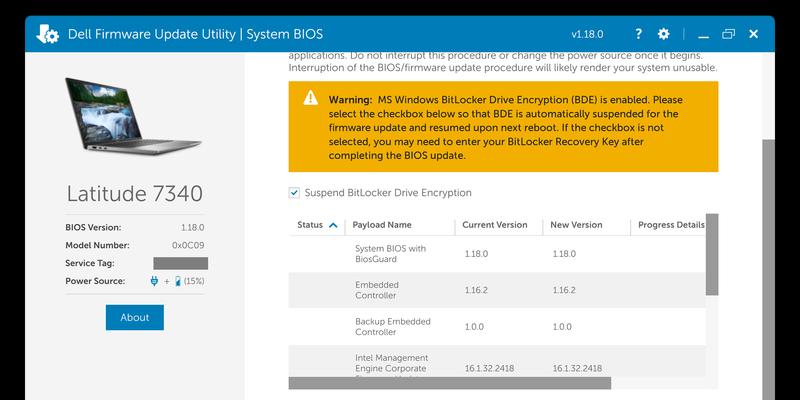
Task: Click the Latitude 7340 model title
Action: click(x=135, y=194)
